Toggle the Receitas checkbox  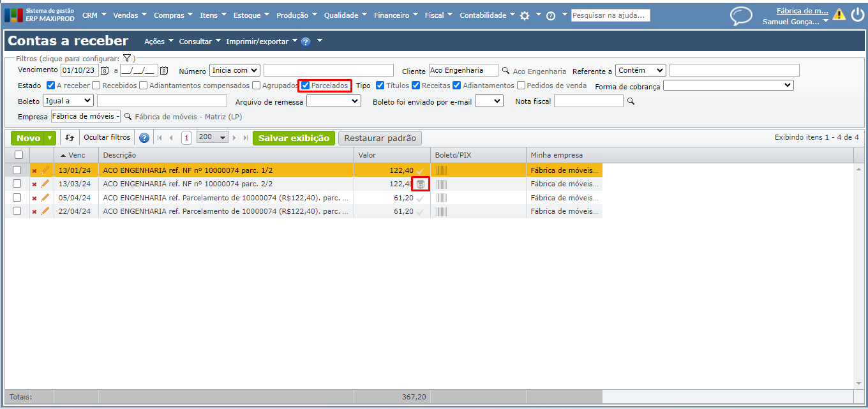pyautogui.click(x=416, y=86)
